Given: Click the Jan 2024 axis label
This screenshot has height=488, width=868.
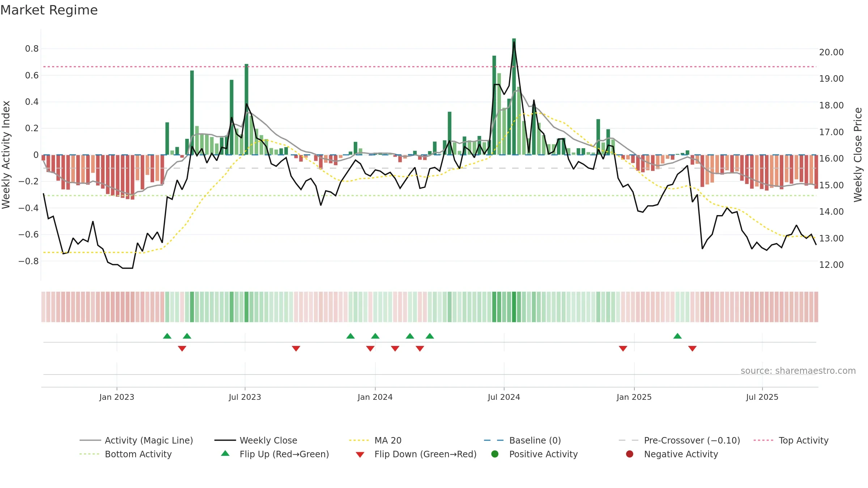Looking at the screenshot, I should (x=375, y=397).
